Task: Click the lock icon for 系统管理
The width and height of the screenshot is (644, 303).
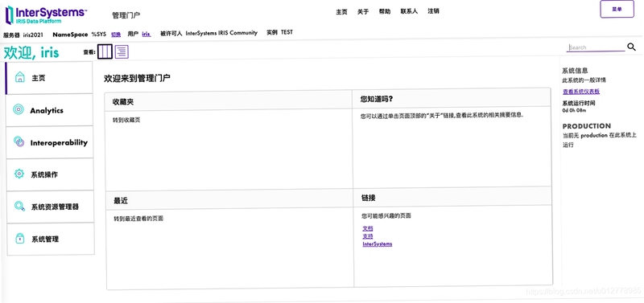Action: [x=19, y=238]
